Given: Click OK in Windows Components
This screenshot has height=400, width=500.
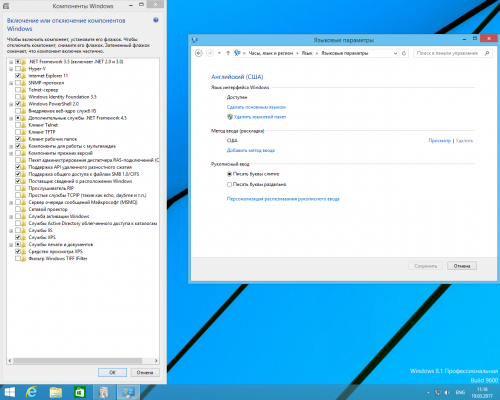Looking at the screenshot, I should (x=112, y=372).
